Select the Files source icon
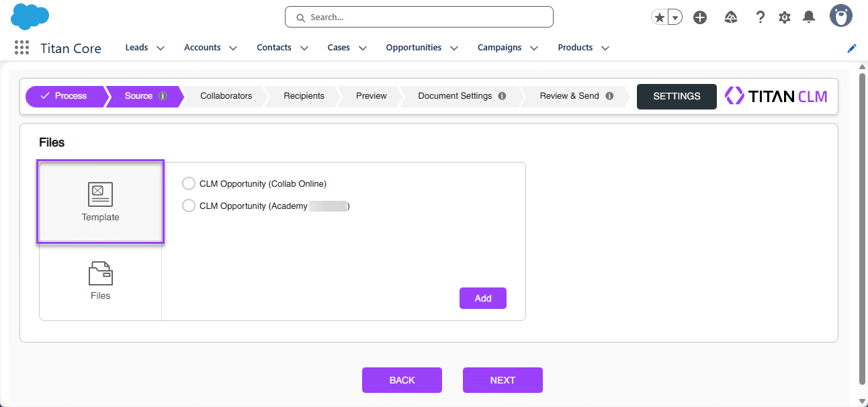 pos(100,279)
